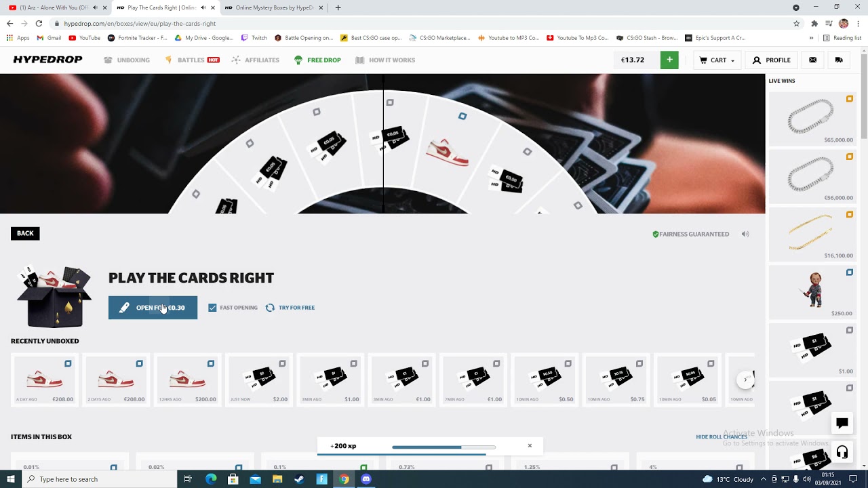Click the browser address bar
Image resolution: width=868 pixels, height=488 pixels.
coord(420,23)
